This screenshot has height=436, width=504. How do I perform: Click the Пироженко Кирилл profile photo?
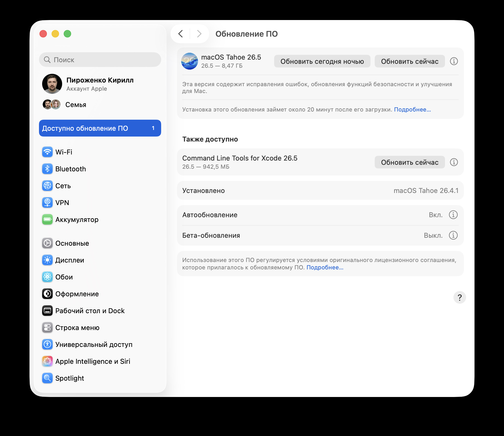point(52,84)
